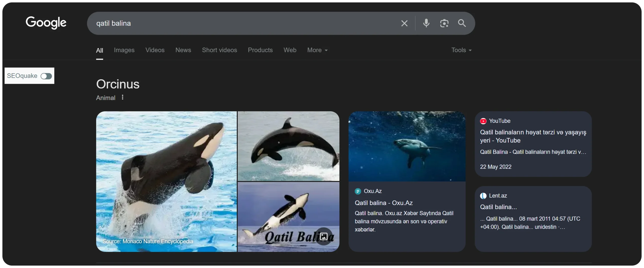This screenshot has height=268, width=644.
Task: Toggle the SEOquake switch
Action: pyautogui.click(x=46, y=76)
